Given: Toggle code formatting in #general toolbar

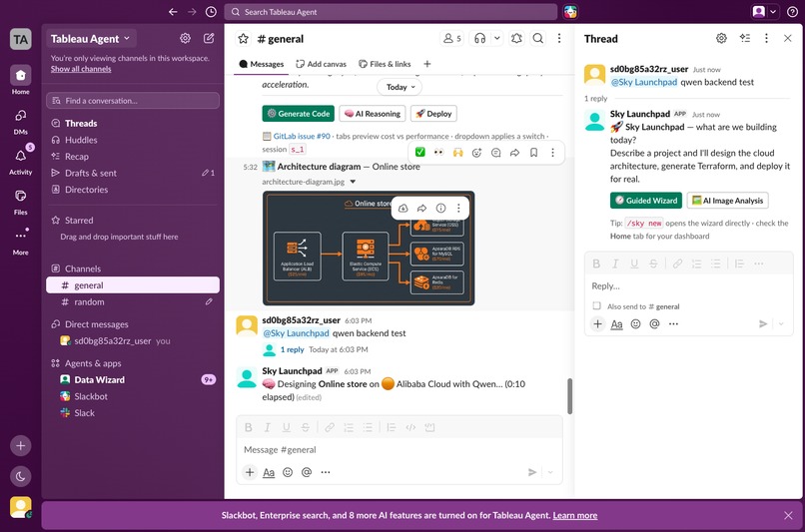Looking at the screenshot, I should (x=410, y=427).
